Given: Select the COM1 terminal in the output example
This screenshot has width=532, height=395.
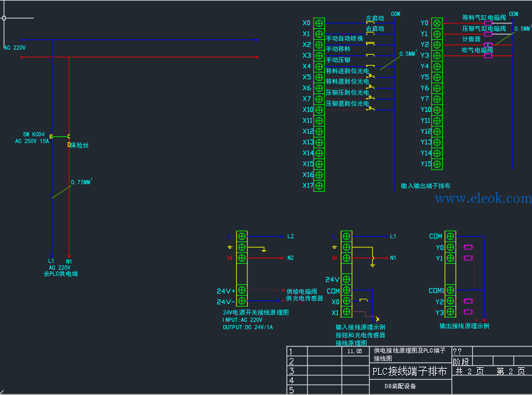Looking at the screenshot, I should pos(450,290).
